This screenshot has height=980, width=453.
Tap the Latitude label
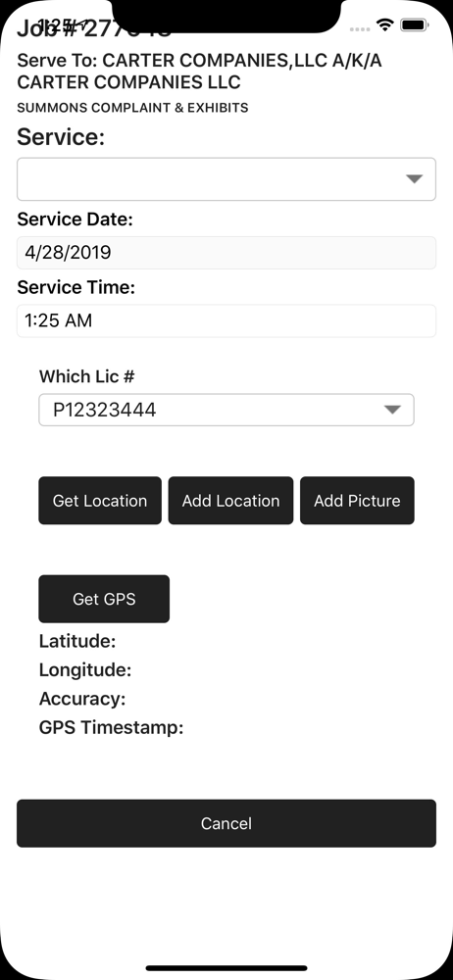click(x=76, y=641)
